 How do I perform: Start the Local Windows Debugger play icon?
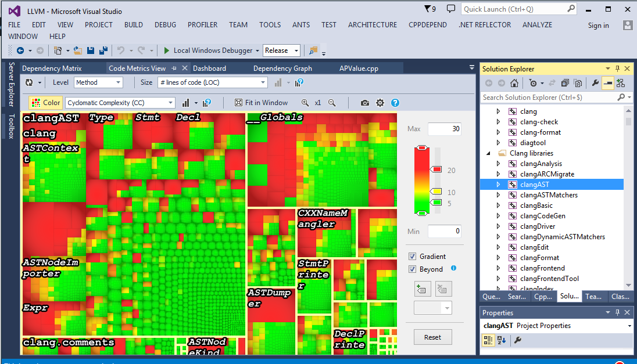166,51
